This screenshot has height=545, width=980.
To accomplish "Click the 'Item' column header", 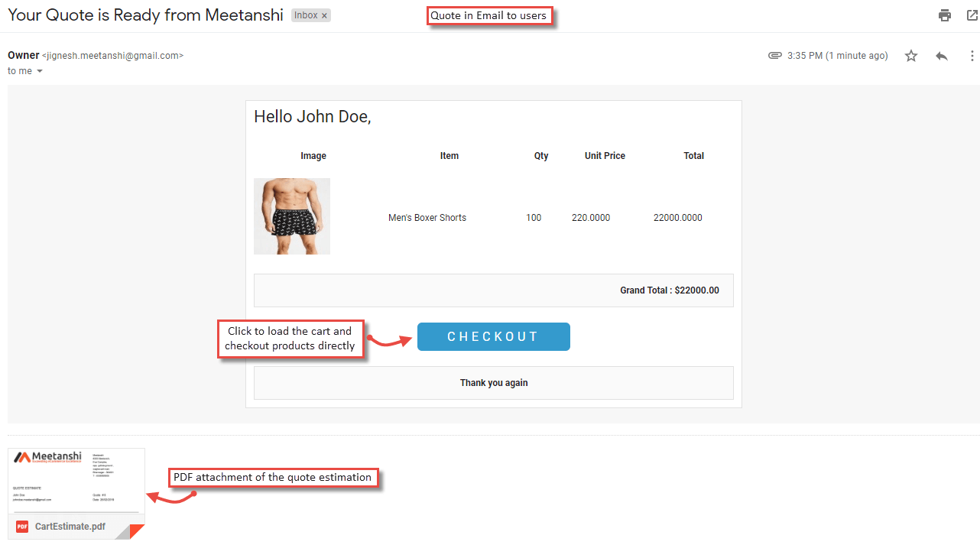I will tap(449, 156).
